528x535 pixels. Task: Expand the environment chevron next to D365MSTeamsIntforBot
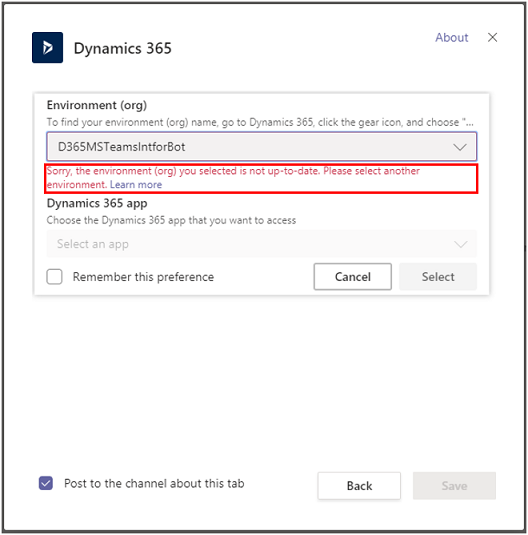pyautogui.click(x=460, y=147)
